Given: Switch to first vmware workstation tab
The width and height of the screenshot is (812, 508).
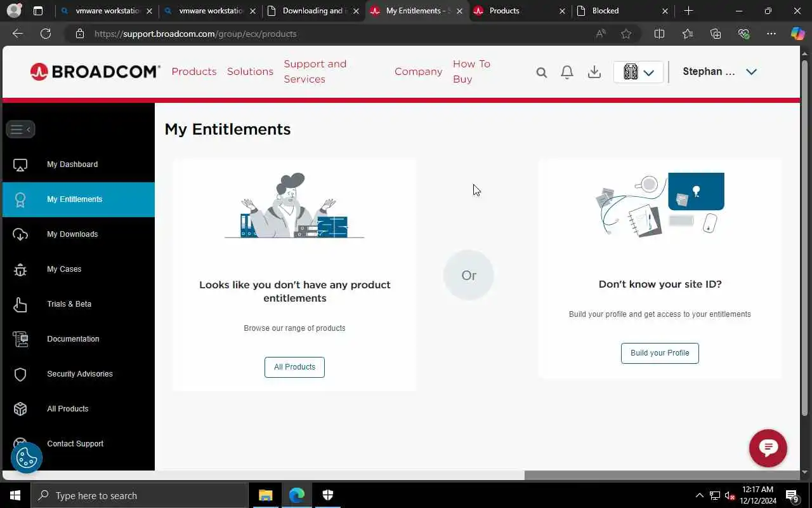Looking at the screenshot, I should tap(105, 11).
